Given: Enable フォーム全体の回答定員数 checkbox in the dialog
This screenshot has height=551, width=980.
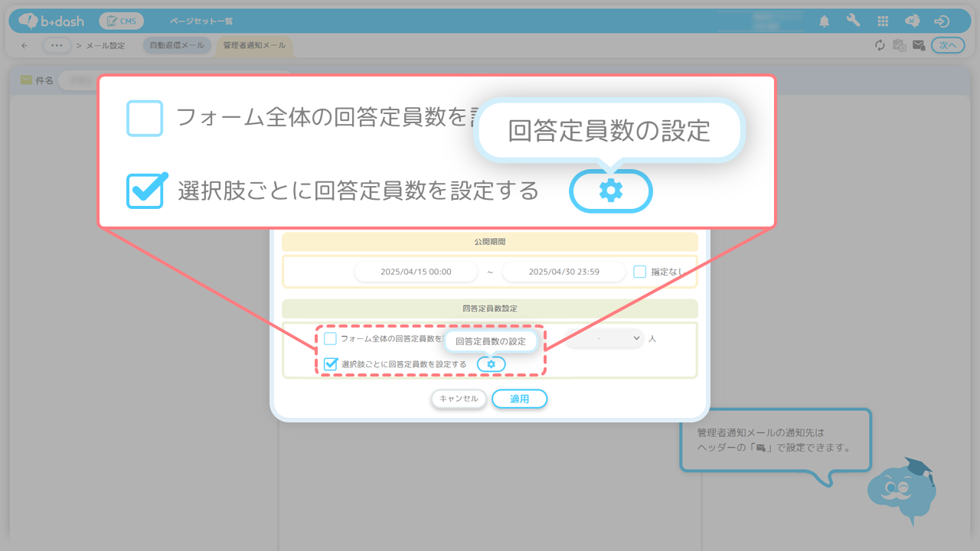Looking at the screenshot, I should (x=331, y=338).
